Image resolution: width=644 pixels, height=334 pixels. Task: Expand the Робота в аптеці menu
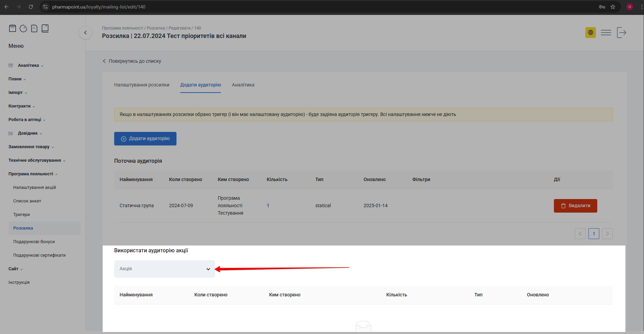click(27, 120)
